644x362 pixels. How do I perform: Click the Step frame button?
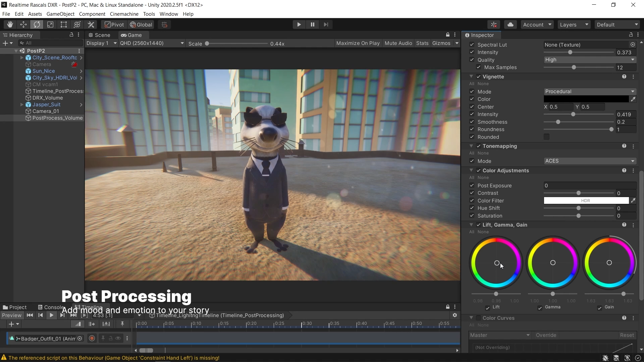tap(326, 24)
